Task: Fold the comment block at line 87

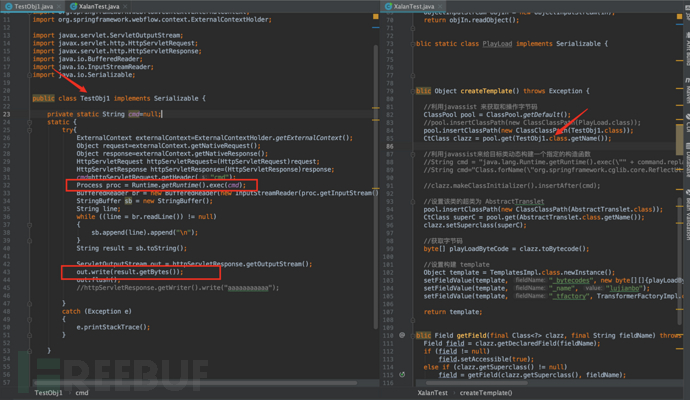Action: (x=413, y=154)
